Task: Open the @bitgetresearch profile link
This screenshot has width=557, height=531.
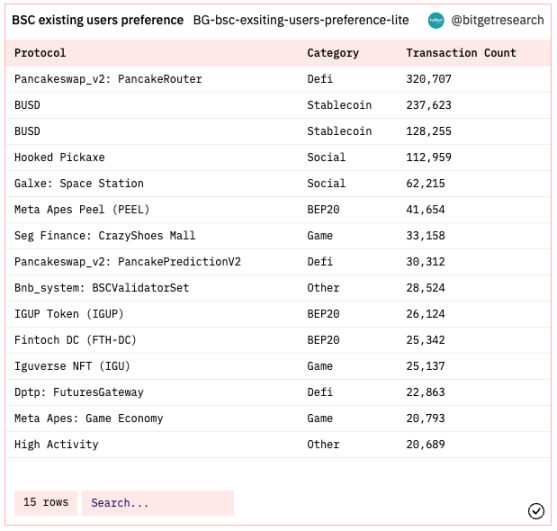Action: (x=497, y=20)
